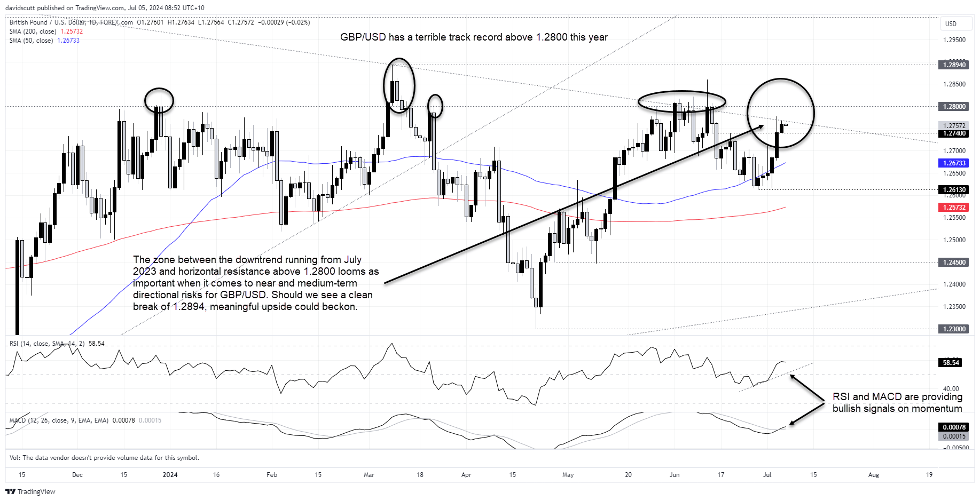Click the red 1.25732 SMA price label

(x=954, y=208)
